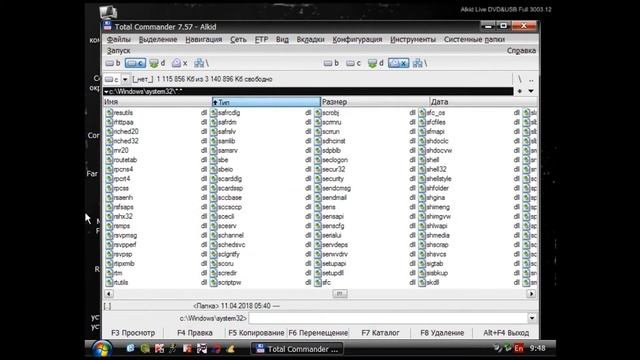The image size is (640, 360).
Task: Open the Вкладки menu
Action: point(310,40)
